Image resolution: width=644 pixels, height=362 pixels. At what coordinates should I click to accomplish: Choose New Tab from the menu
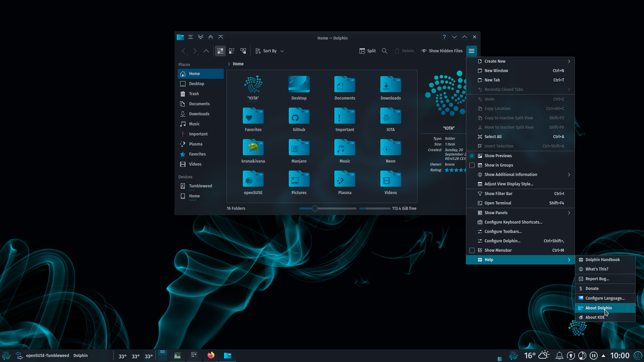coord(520,80)
